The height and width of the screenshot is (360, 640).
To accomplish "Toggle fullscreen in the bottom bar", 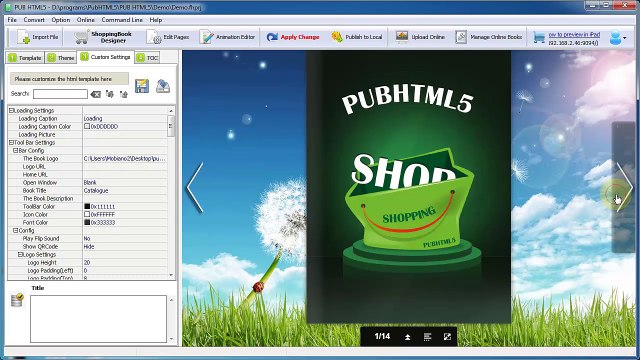I will click(x=447, y=337).
